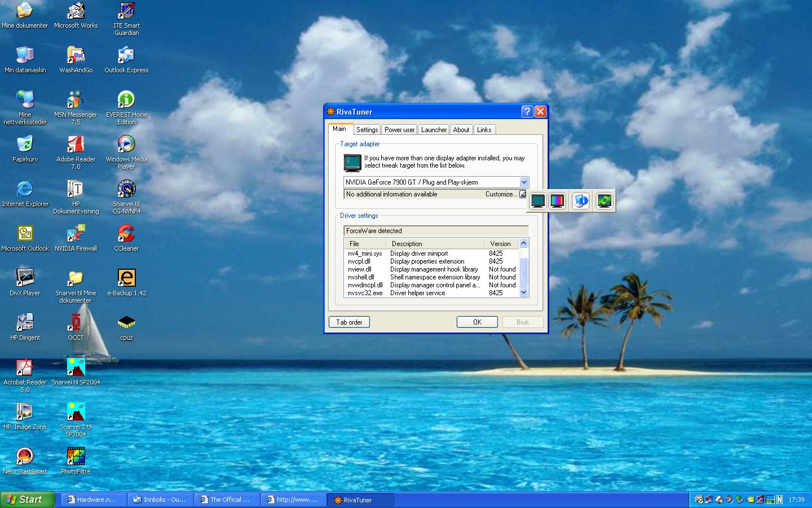This screenshot has height=508, width=812.
Task: Select the NVIDIA Firewall icon
Action: pos(76,238)
